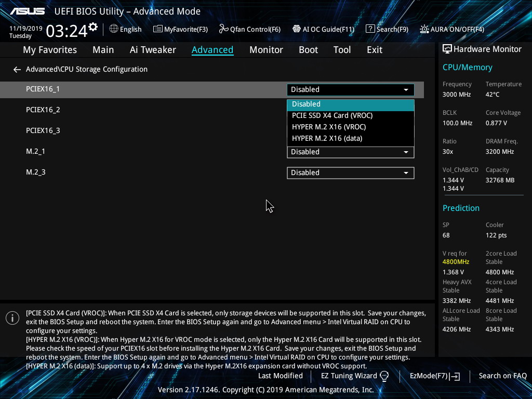Image resolution: width=532 pixels, height=399 pixels.
Task: Select HYPER M.2 X16 (data) option
Action: click(x=351, y=138)
